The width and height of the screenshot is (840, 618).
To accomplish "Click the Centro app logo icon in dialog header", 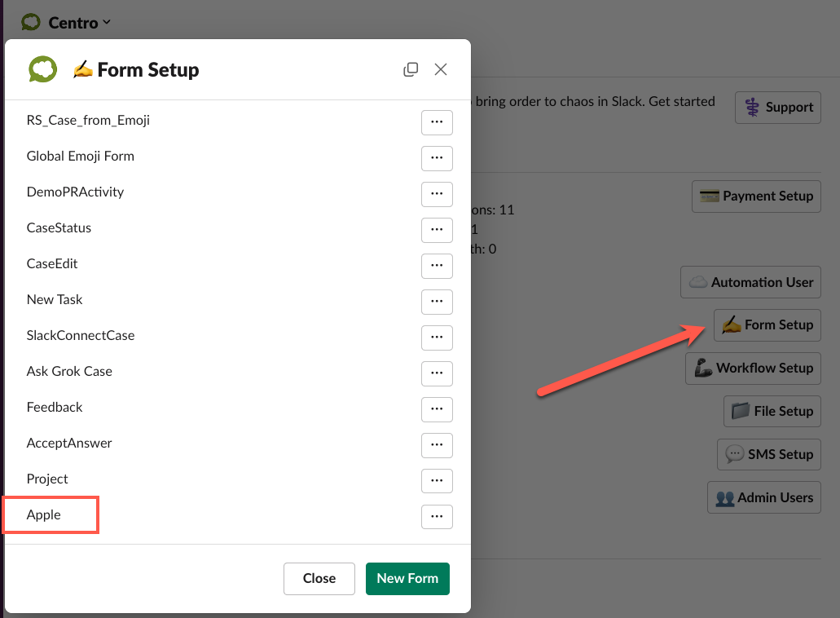I will (x=43, y=69).
